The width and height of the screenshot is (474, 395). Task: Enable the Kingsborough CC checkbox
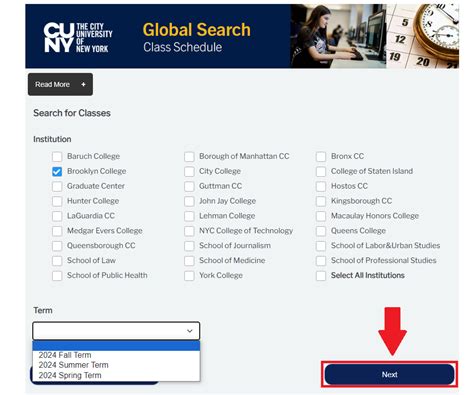point(321,201)
